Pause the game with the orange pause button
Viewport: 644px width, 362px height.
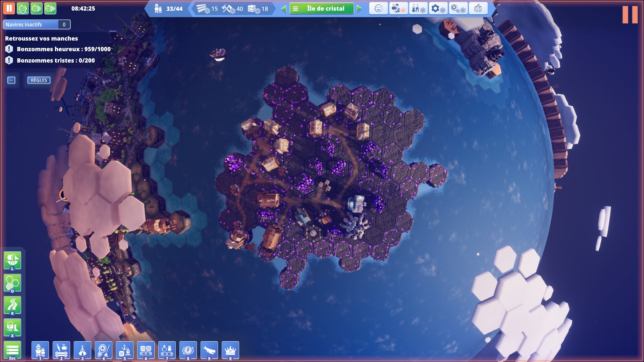9,8
